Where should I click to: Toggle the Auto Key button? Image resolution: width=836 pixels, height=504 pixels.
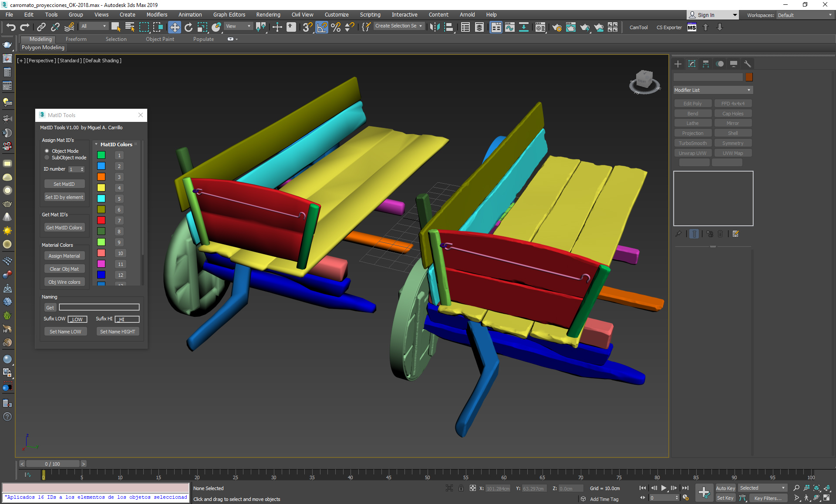[x=725, y=488]
